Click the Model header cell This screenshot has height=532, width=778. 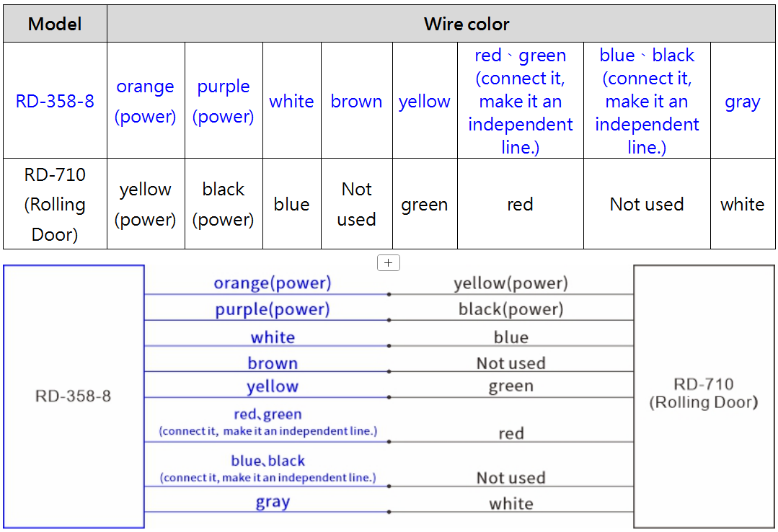(x=55, y=24)
